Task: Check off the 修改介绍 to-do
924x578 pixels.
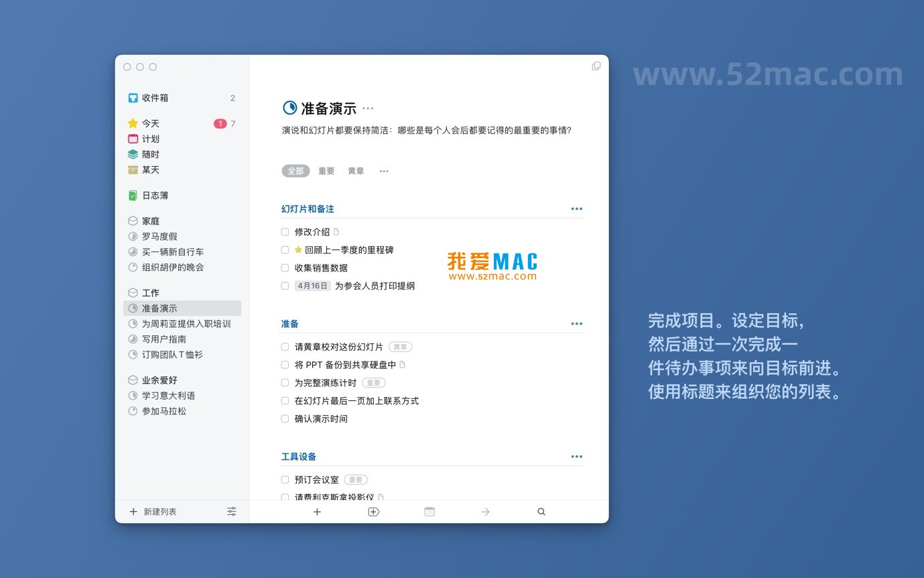Action: [x=285, y=231]
